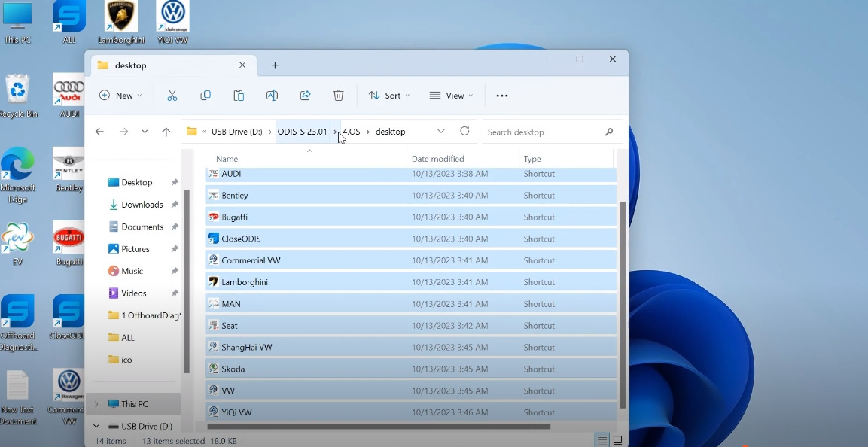The image size is (868, 447).
Task: Open the New dropdown button
Action: pos(120,96)
